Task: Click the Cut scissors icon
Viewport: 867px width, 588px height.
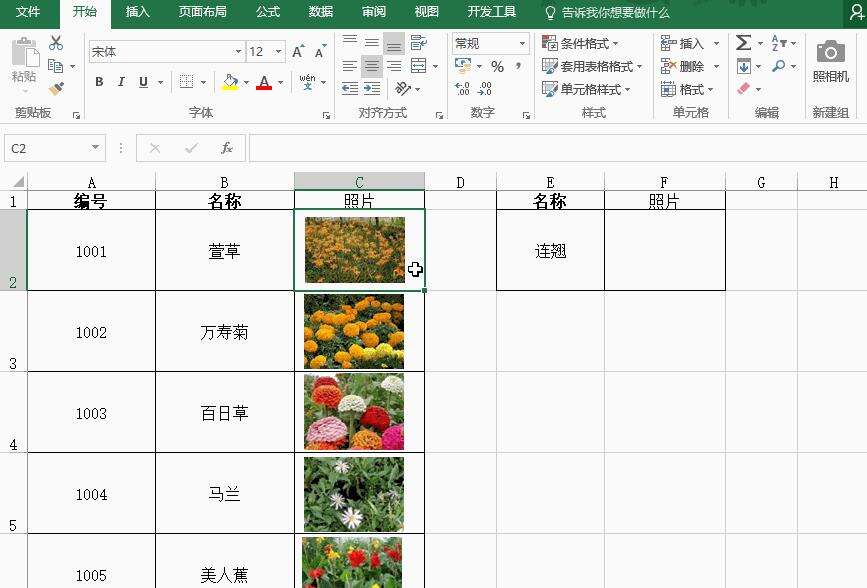Action: (x=56, y=43)
